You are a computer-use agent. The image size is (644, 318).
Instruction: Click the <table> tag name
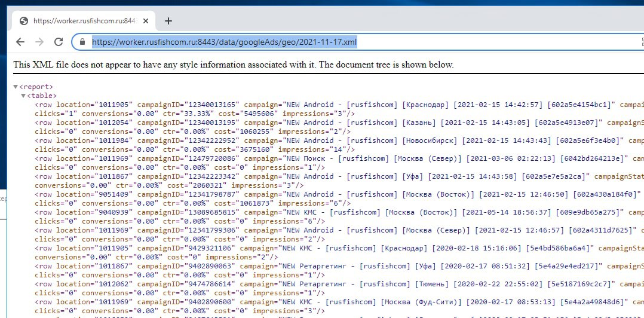point(42,96)
